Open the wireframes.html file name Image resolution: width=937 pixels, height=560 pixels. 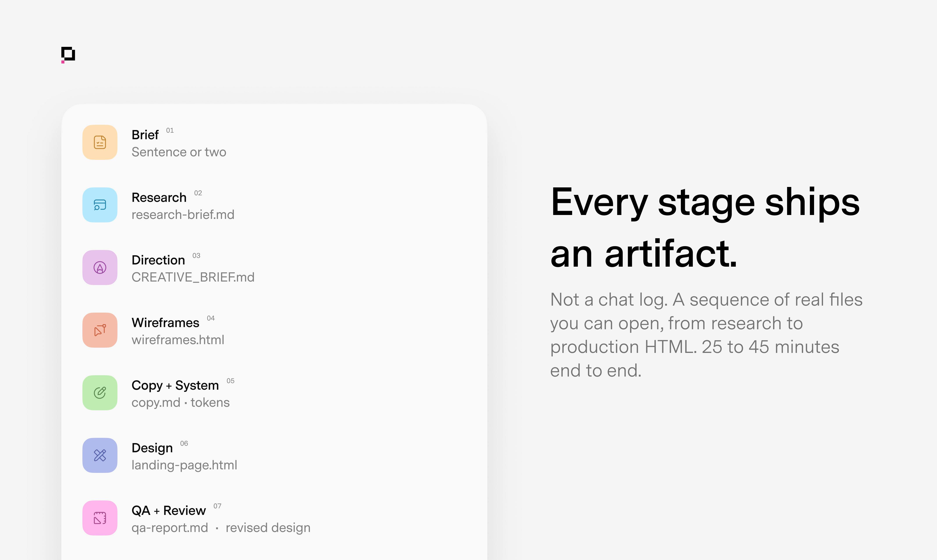(178, 340)
